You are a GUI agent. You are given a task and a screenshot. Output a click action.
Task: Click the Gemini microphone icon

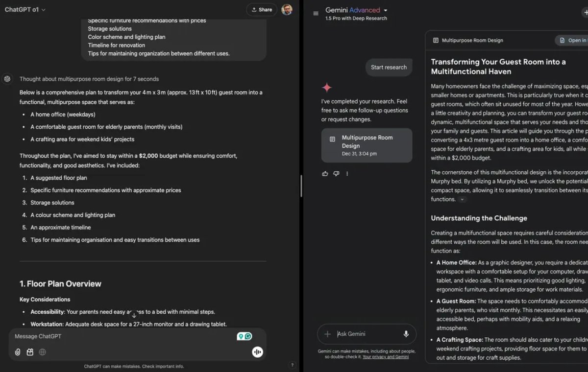406,334
